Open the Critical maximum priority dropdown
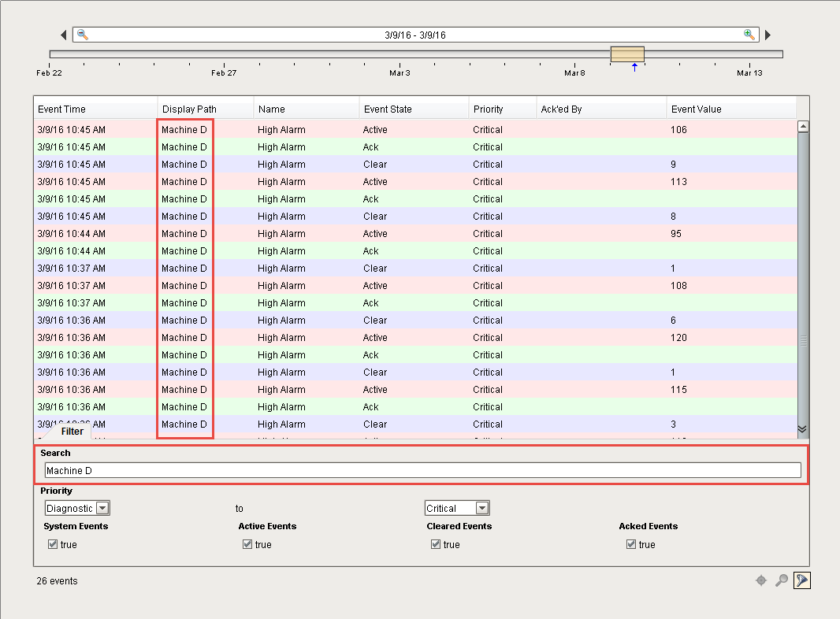 coord(457,509)
